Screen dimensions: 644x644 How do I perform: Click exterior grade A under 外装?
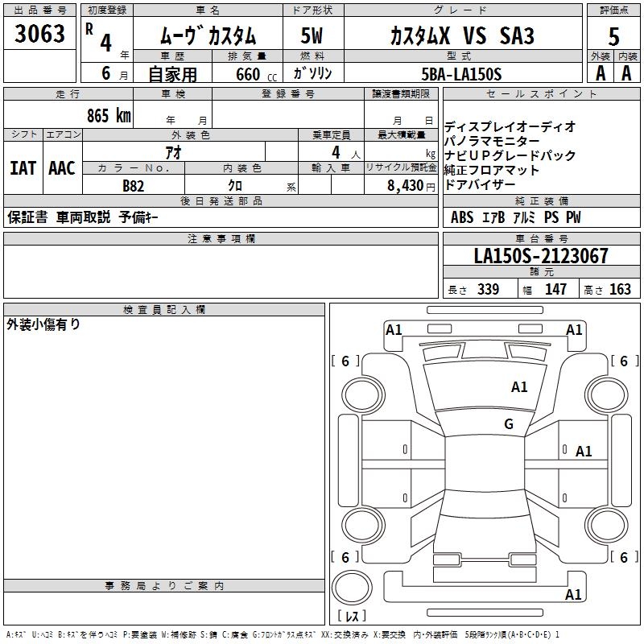coord(601,73)
